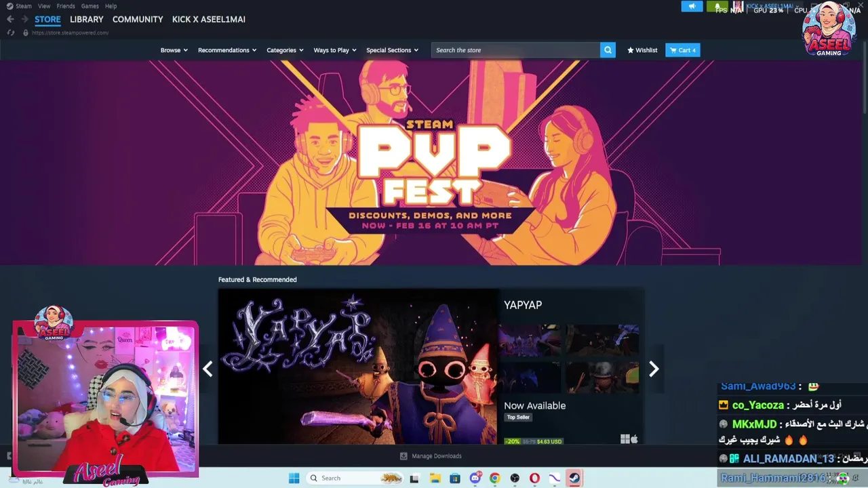Expand the Browse dropdown
The image size is (868, 488).
pos(174,50)
